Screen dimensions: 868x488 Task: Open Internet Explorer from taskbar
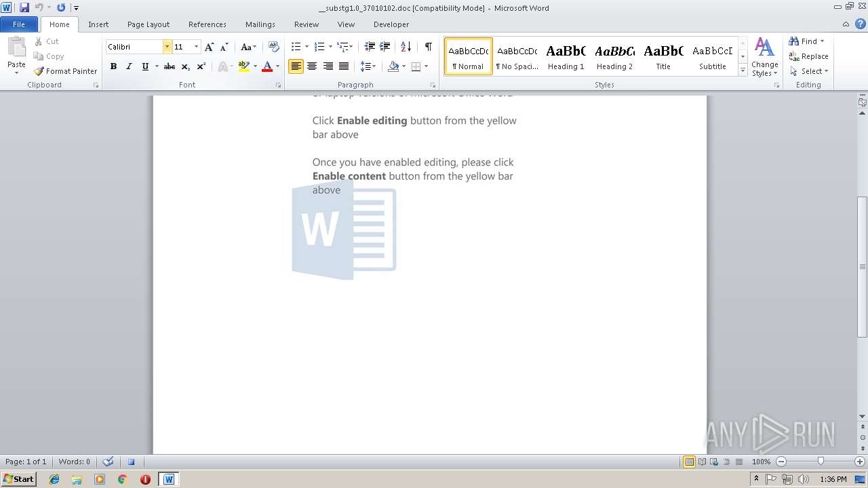[54, 479]
